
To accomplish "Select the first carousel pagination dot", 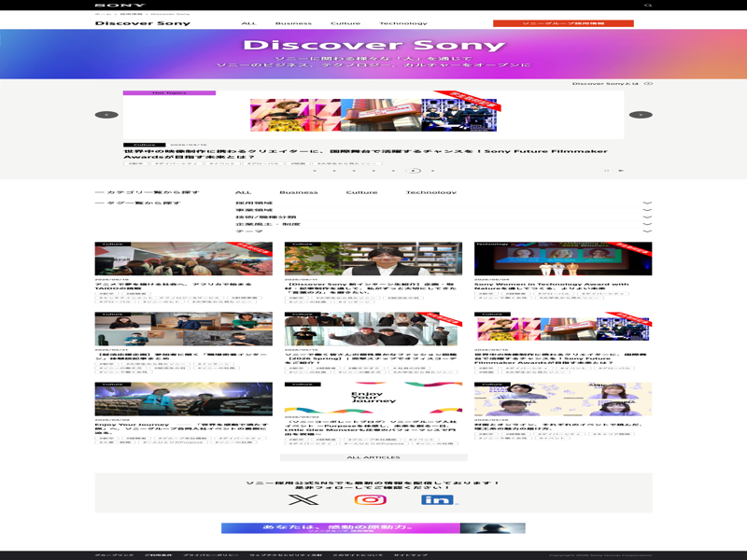I will click(315, 171).
